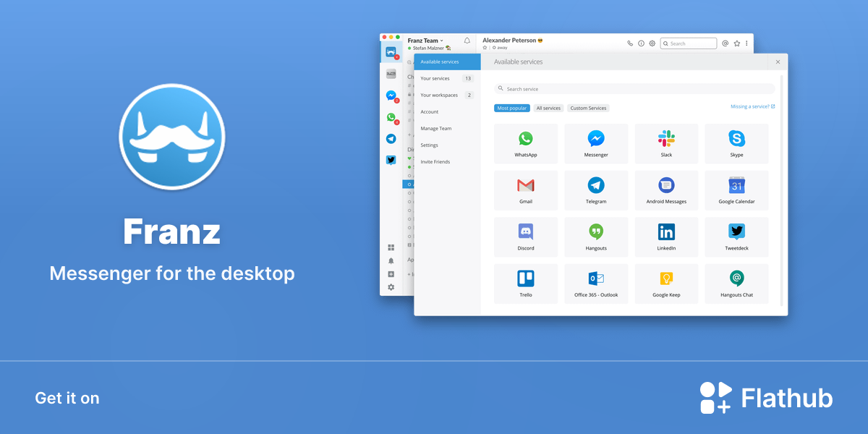This screenshot has width=868, height=434.
Task: Add the Discord service tile
Action: tap(526, 237)
